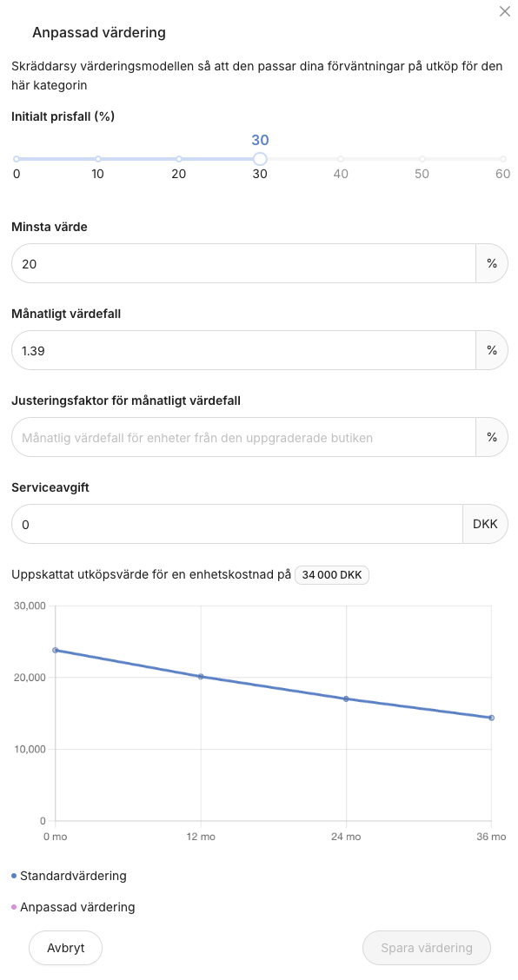Select the chart data point at 0 mo
Screen dimensions: 518x980
click(55, 650)
